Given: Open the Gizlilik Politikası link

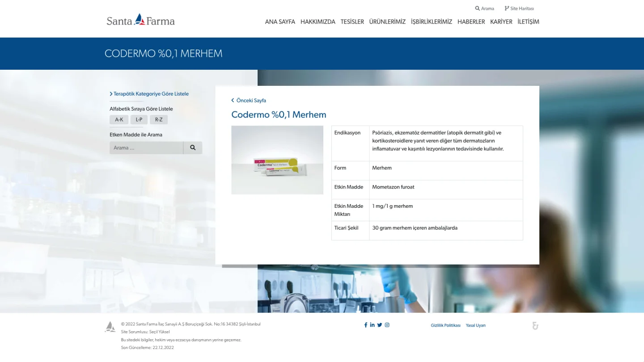Looking at the screenshot, I should click(x=445, y=325).
